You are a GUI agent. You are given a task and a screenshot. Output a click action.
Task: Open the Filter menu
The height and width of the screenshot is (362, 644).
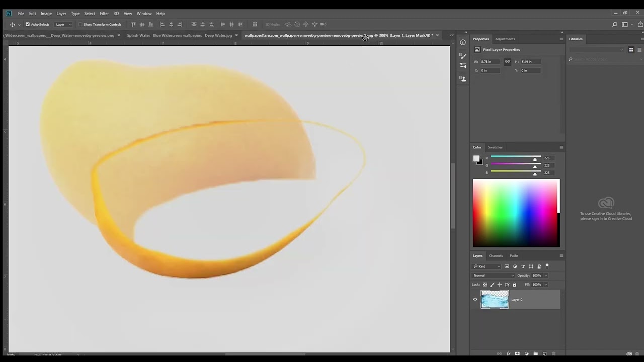click(104, 14)
